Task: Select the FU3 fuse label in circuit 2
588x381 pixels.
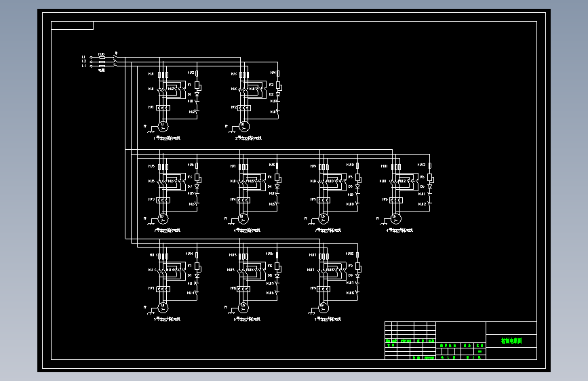Action: [233, 75]
